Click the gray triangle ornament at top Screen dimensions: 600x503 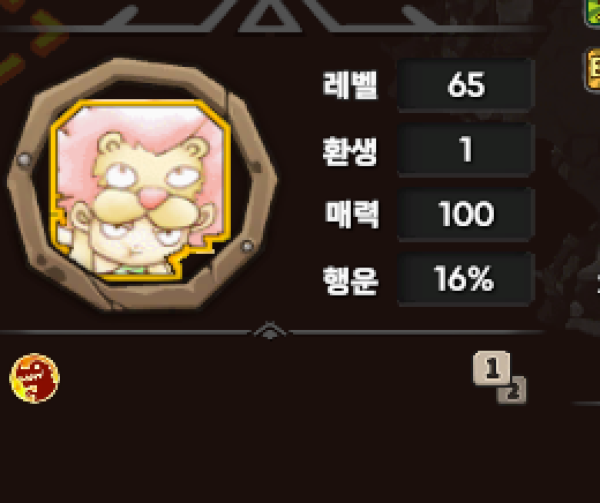pyautogui.click(x=269, y=16)
